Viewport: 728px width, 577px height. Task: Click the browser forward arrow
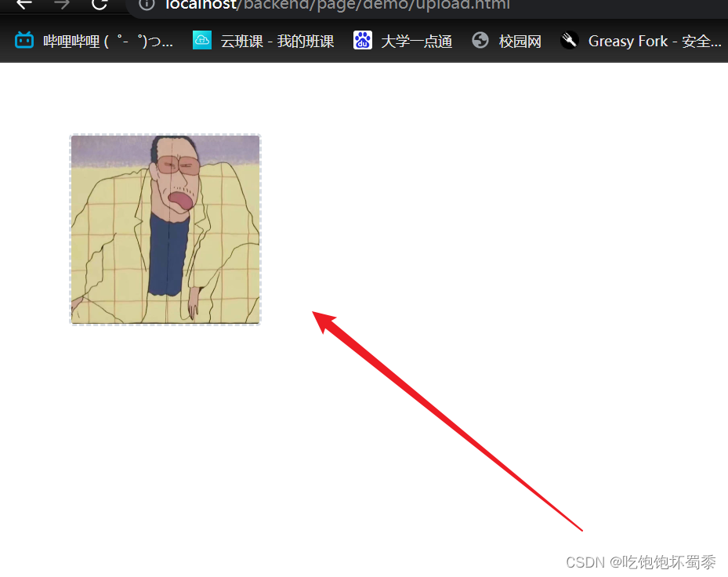[62, 4]
